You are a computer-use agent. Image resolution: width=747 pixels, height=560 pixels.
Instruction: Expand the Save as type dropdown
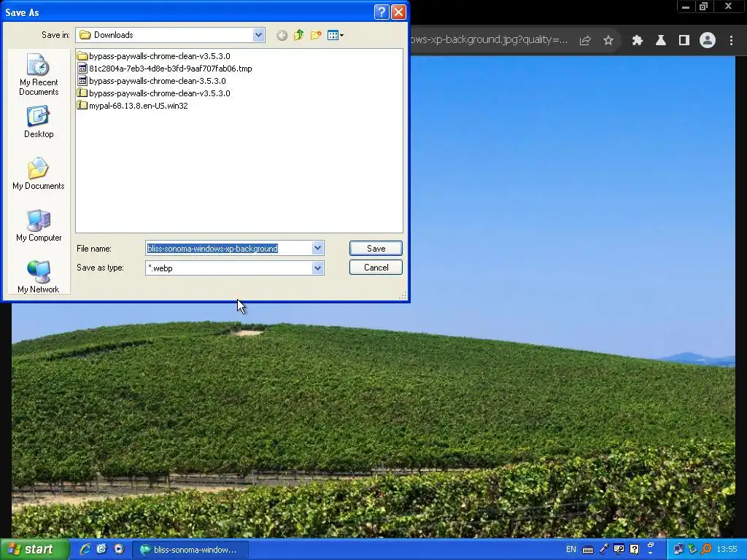pyautogui.click(x=318, y=268)
